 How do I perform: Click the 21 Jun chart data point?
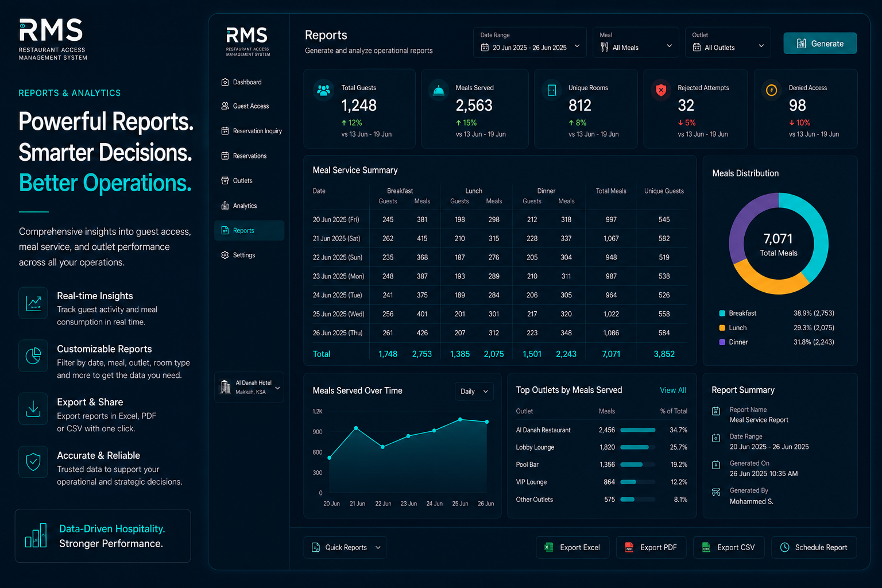coord(356,428)
